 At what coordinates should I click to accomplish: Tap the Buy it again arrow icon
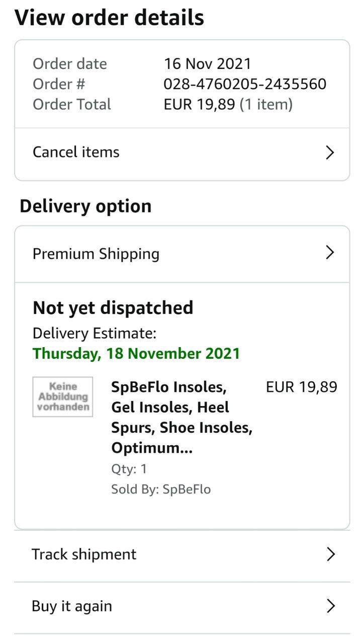pyautogui.click(x=330, y=606)
